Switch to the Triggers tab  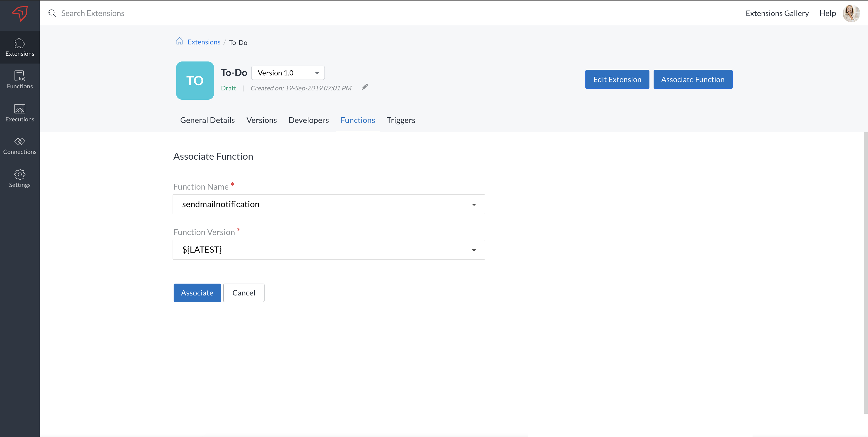pyautogui.click(x=401, y=120)
